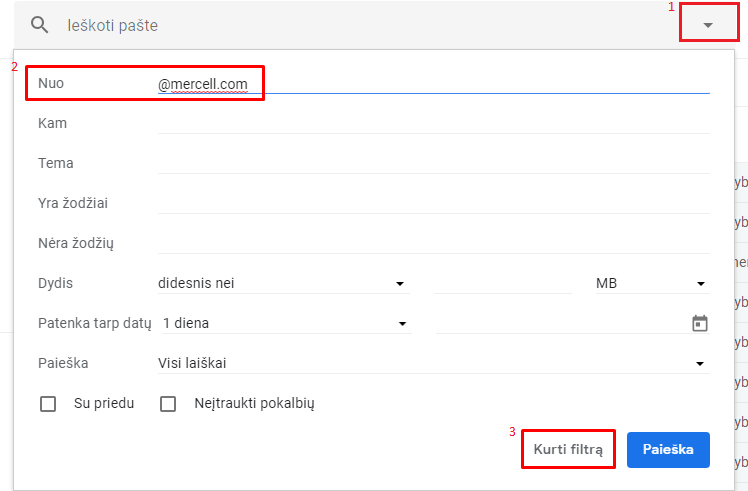Open the didesnis nei size comparison dropdown

coord(283,283)
